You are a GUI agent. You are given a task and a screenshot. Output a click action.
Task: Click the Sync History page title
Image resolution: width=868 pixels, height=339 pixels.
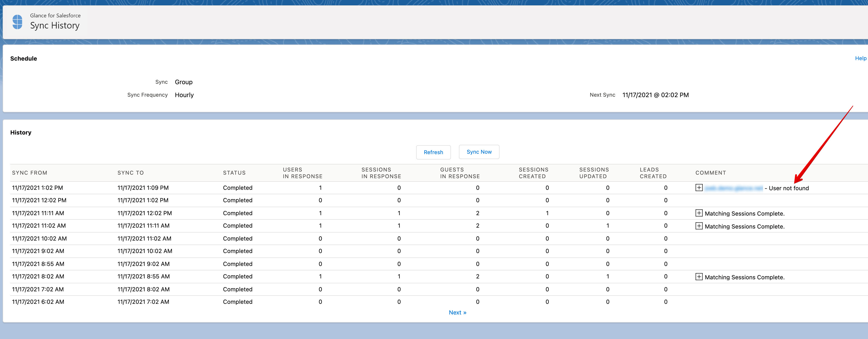coord(55,26)
